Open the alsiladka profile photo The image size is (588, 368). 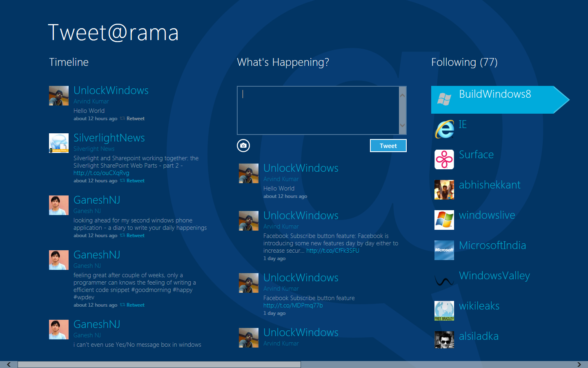coord(444,340)
